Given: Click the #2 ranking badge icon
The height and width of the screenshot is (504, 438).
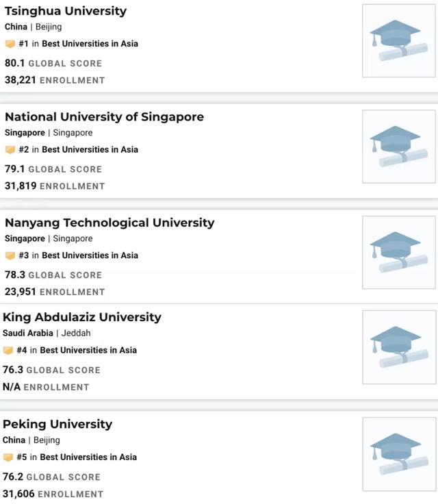Looking at the screenshot, I should pyautogui.click(x=10, y=150).
